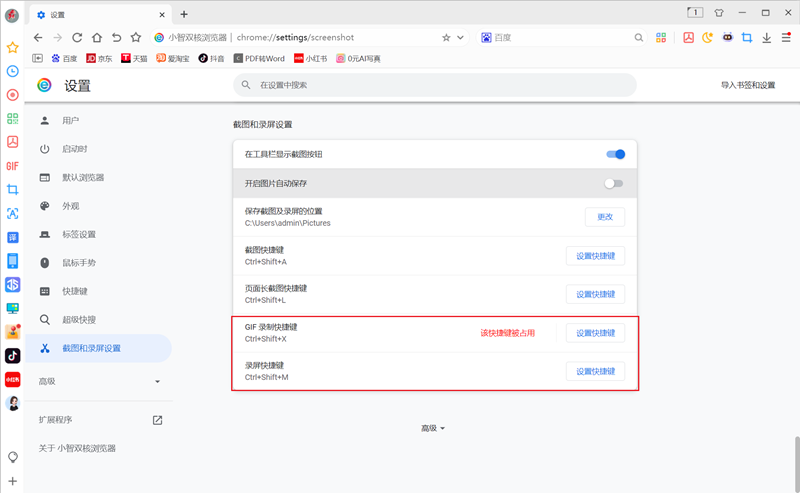
Task: Open the Douyin icon in left sidebar
Action: pyautogui.click(x=12, y=356)
